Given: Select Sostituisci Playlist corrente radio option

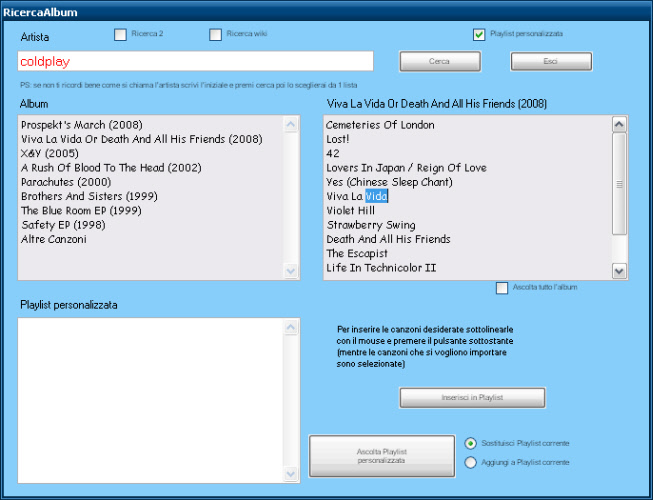Looking at the screenshot, I should pyautogui.click(x=471, y=443).
